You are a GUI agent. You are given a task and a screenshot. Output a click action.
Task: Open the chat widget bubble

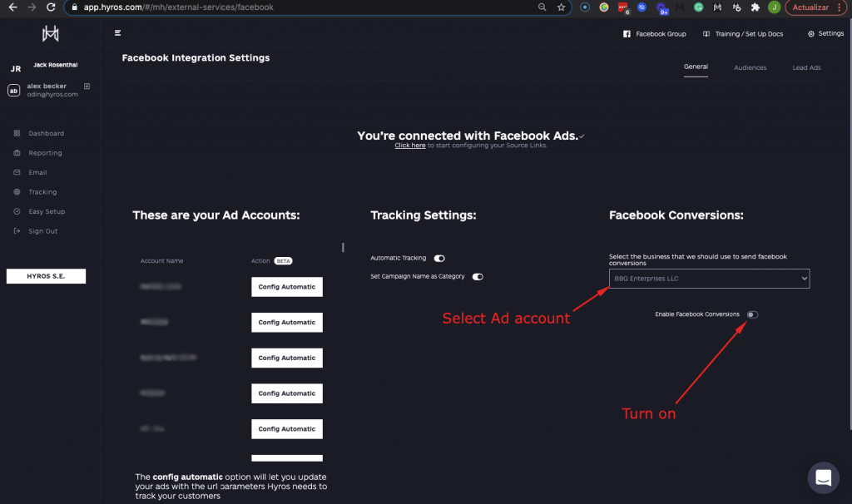[823, 478]
